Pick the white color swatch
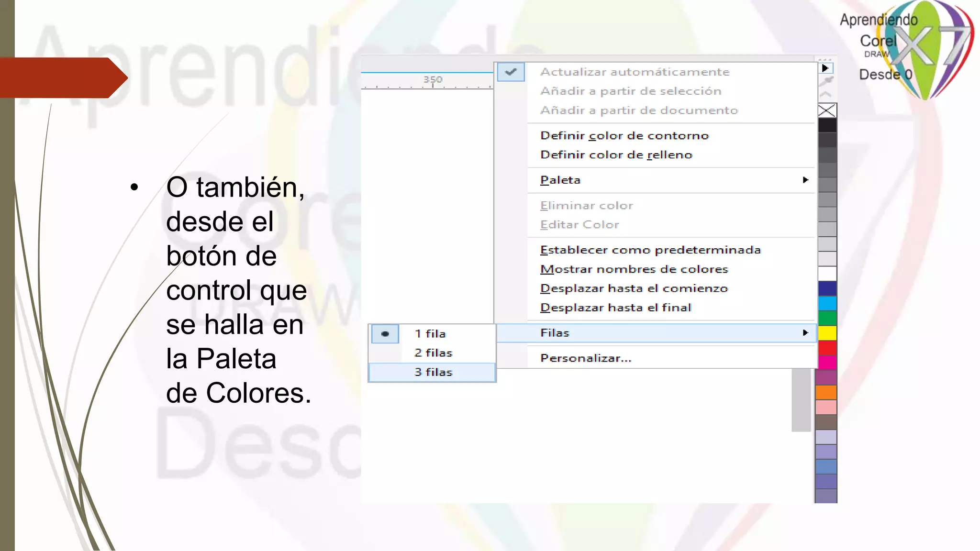 click(x=827, y=274)
